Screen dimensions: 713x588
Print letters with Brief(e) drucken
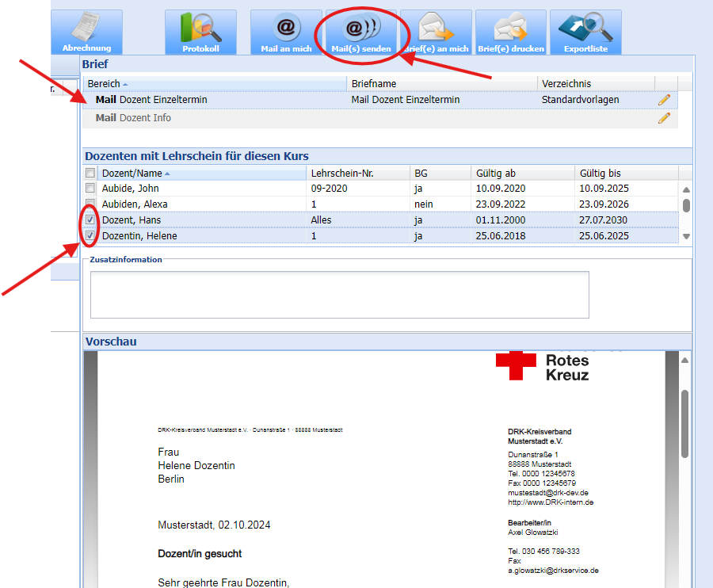pyautogui.click(x=510, y=32)
